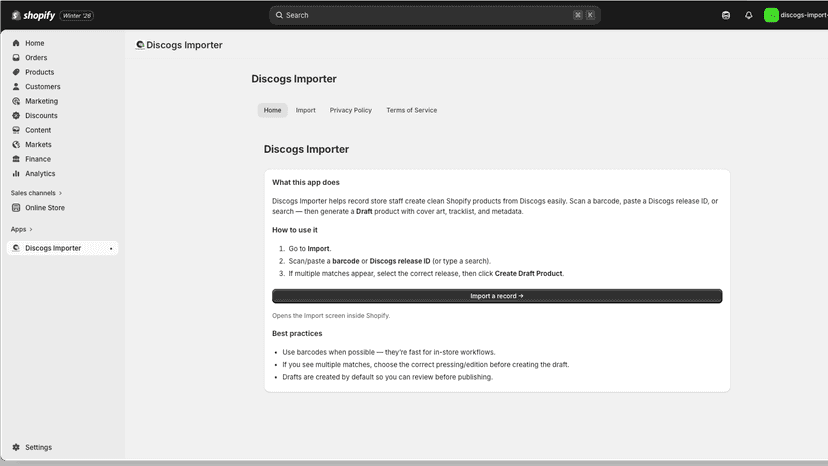Open Marketing from the sidebar
The height and width of the screenshot is (466, 828).
click(x=41, y=101)
